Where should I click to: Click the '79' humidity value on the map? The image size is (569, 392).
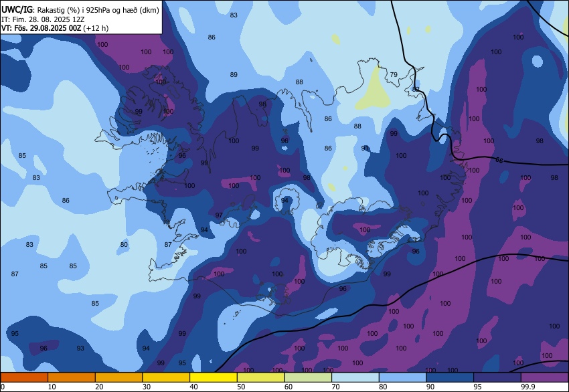click(394, 75)
